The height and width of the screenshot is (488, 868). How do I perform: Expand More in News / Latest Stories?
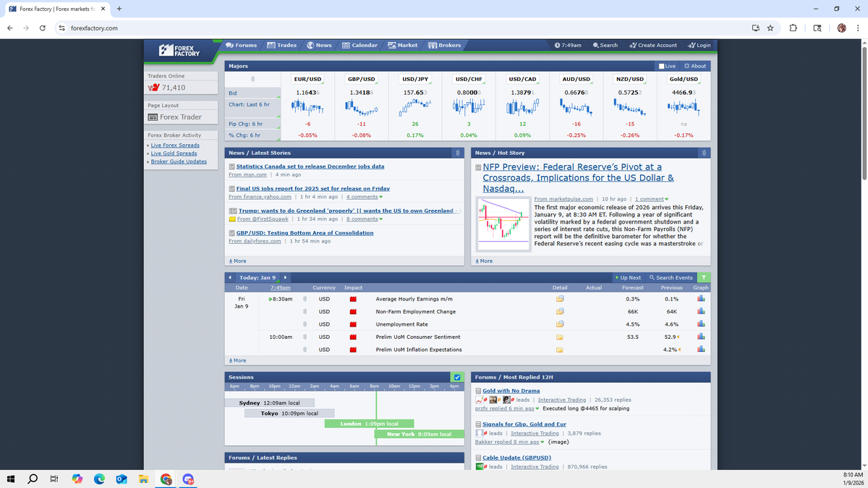coord(237,261)
